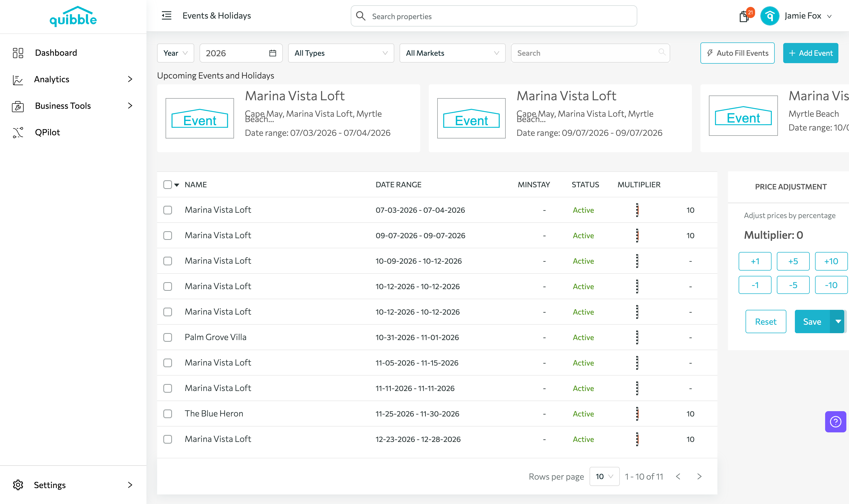Open the notifications clipboard icon
The height and width of the screenshot is (504, 849).
pyautogui.click(x=744, y=16)
